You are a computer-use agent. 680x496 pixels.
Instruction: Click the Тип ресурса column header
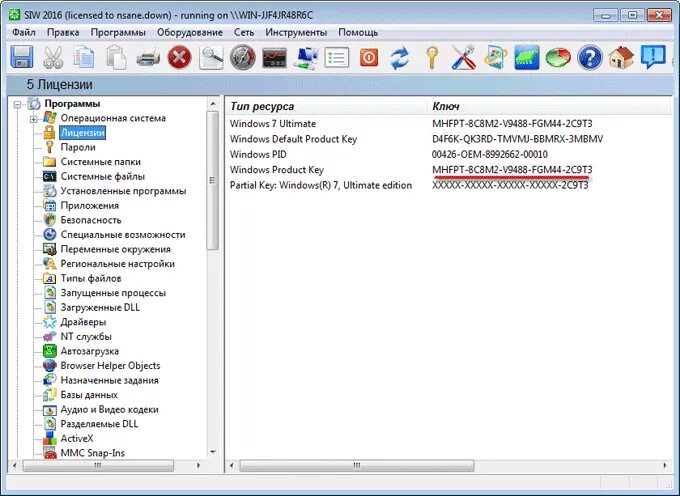pos(262,106)
